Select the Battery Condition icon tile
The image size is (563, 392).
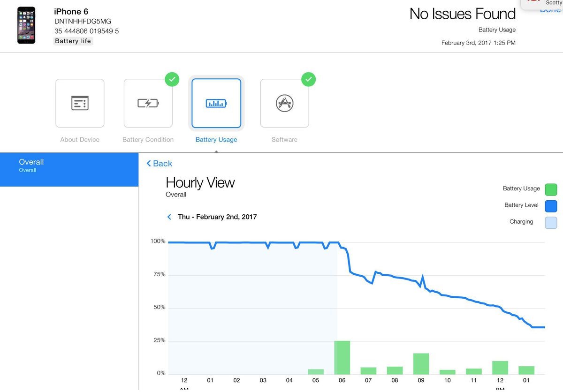click(x=148, y=103)
